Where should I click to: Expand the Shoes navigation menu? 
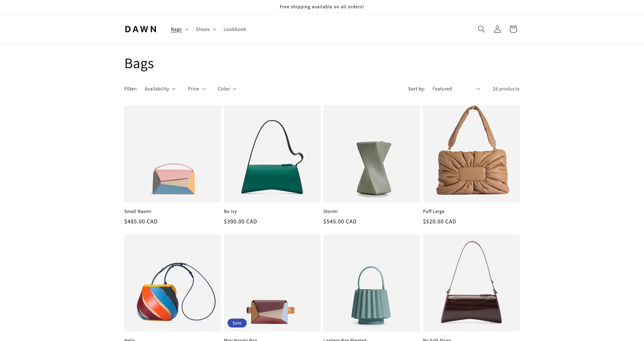pyautogui.click(x=206, y=29)
